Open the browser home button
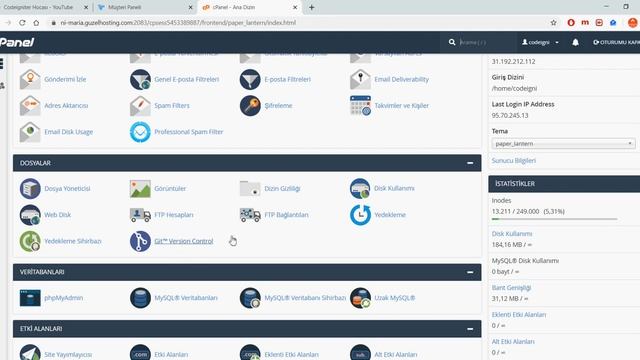The image size is (640, 360). click(x=36, y=23)
